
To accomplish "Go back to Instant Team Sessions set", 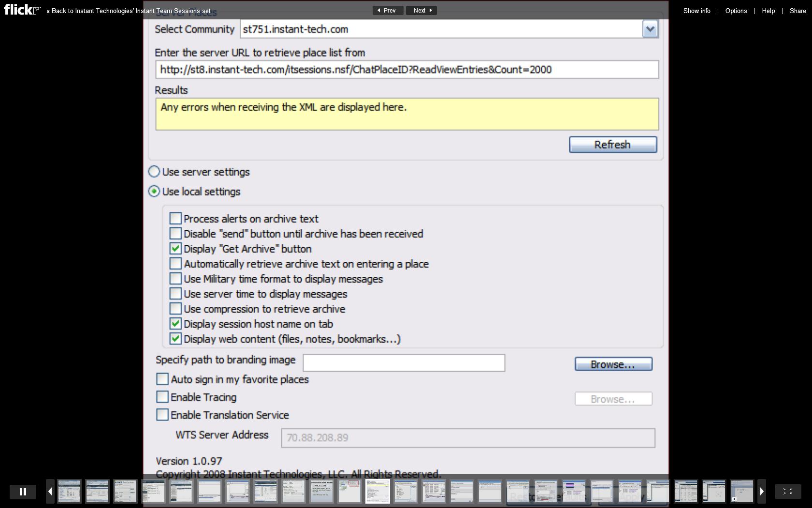I will point(129,11).
